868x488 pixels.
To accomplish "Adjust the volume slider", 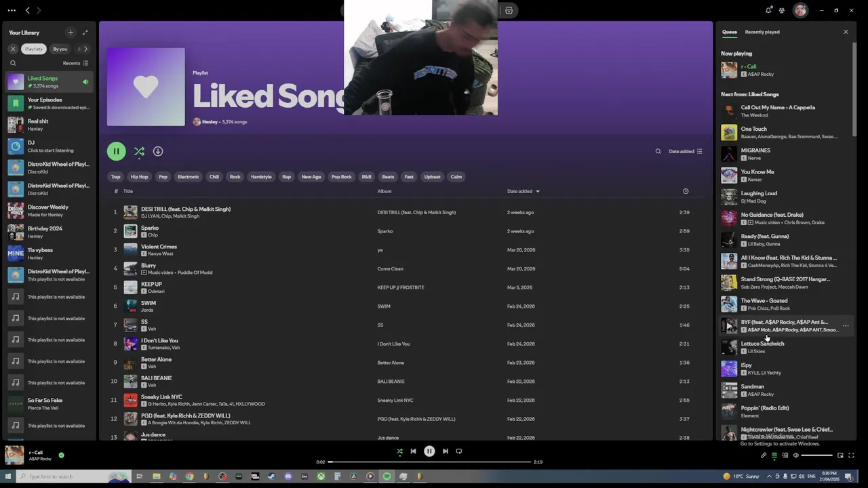I will click(817, 455).
